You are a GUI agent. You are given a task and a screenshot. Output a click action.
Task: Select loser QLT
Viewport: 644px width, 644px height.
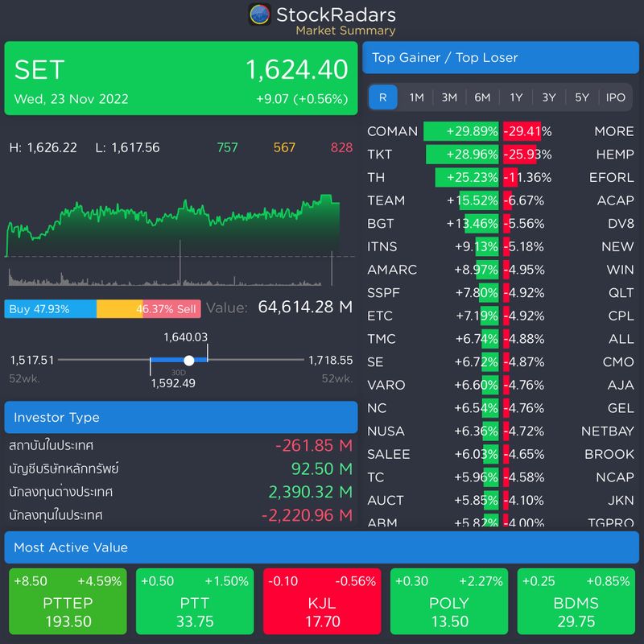click(x=621, y=292)
